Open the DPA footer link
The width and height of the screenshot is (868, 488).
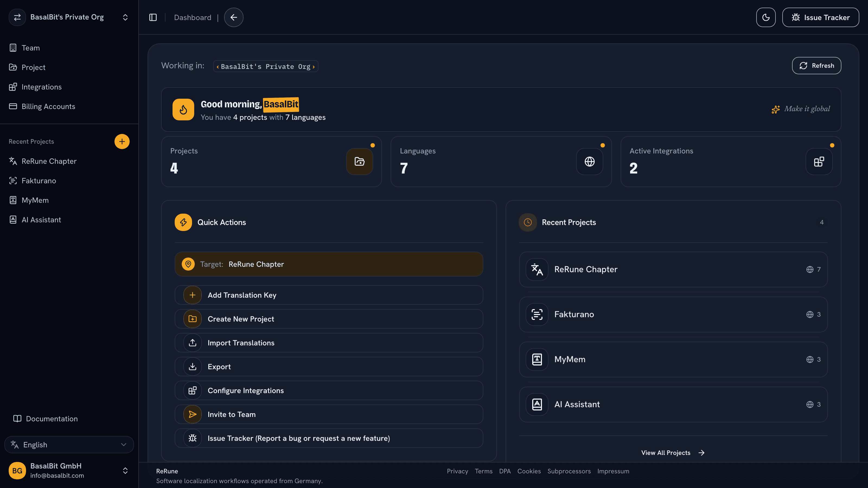click(x=505, y=471)
